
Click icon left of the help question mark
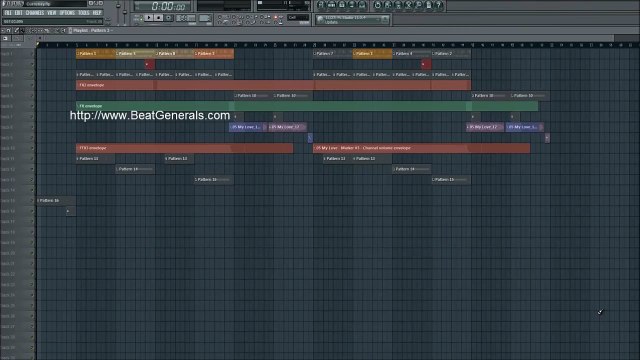point(429,5)
